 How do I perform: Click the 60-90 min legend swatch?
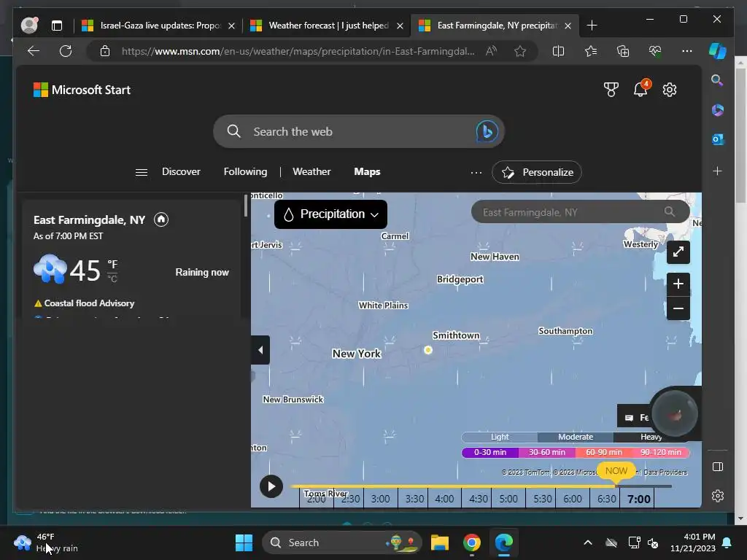pyautogui.click(x=603, y=452)
